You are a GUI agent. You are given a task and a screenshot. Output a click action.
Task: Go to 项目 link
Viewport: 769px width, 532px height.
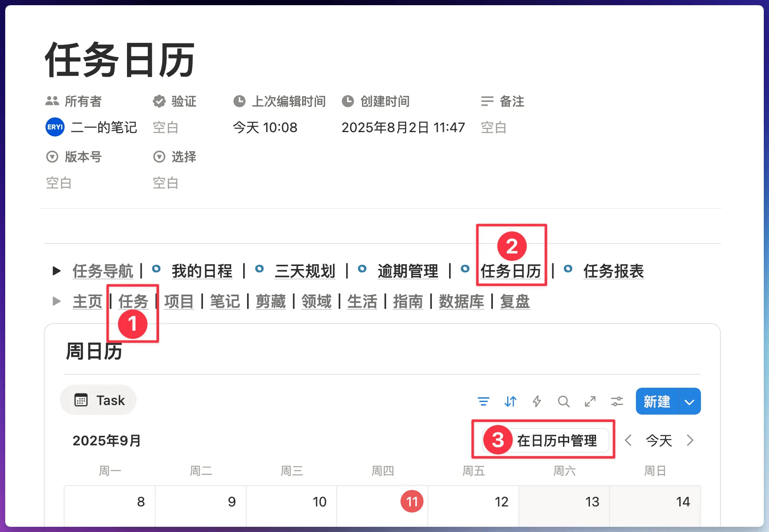[179, 301]
